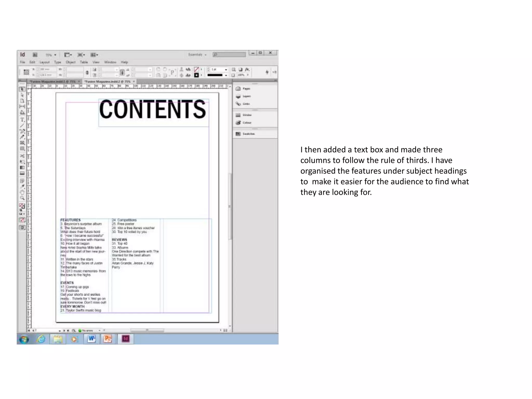Open the Swatches panel

245,134
